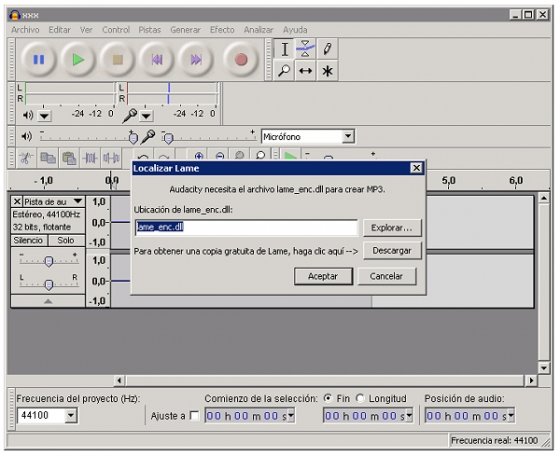Click the Explorar... button
This screenshot has height=456, width=560.
click(392, 228)
